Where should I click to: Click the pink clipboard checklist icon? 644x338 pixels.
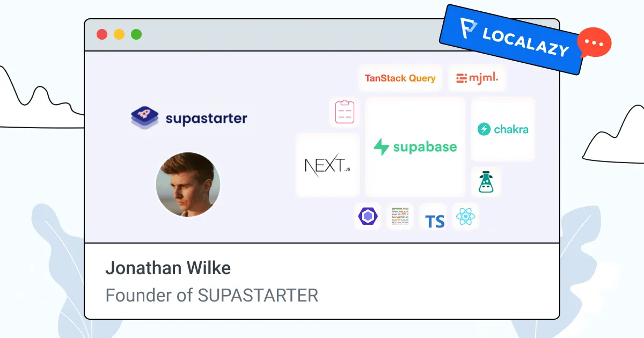click(x=345, y=112)
